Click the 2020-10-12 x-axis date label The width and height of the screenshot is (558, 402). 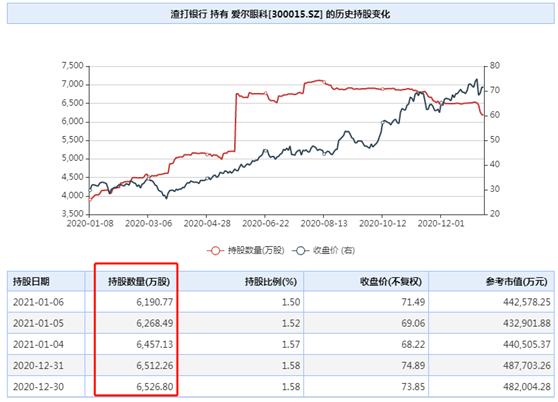click(383, 223)
